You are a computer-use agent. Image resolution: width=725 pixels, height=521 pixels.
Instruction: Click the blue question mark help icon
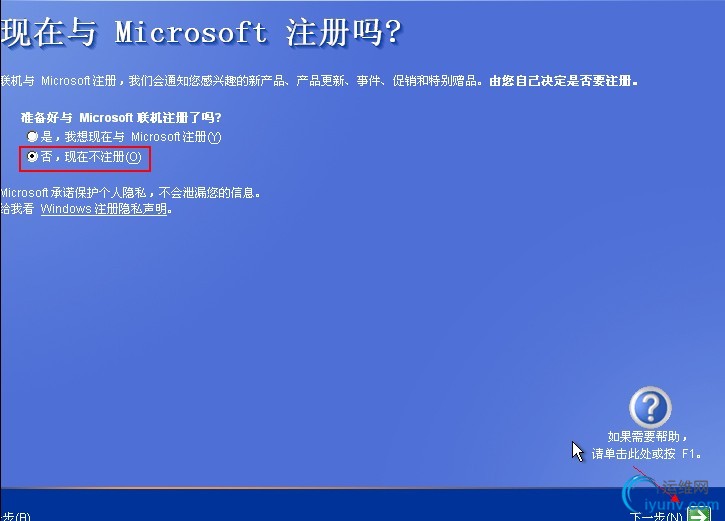[x=650, y=407]
